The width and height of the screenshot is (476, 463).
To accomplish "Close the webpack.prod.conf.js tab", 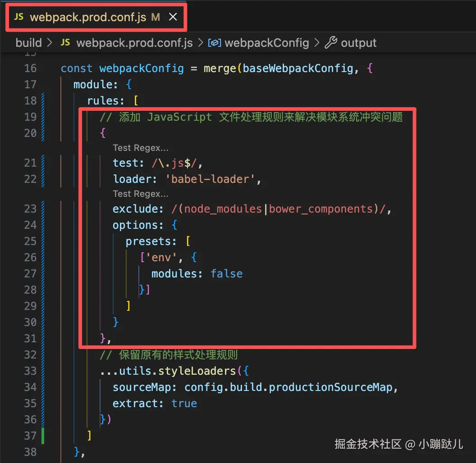I will (x=173, y=17).
